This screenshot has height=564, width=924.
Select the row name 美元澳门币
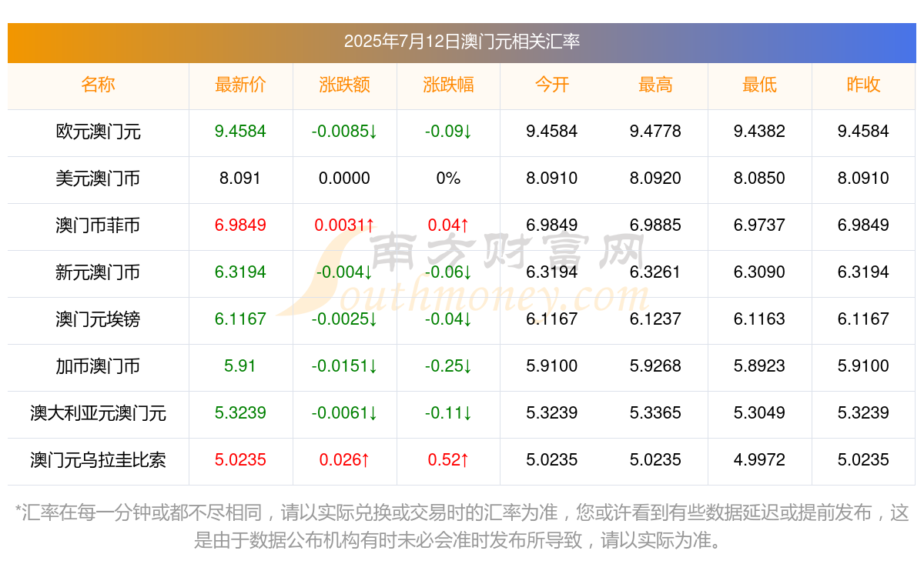98,179
